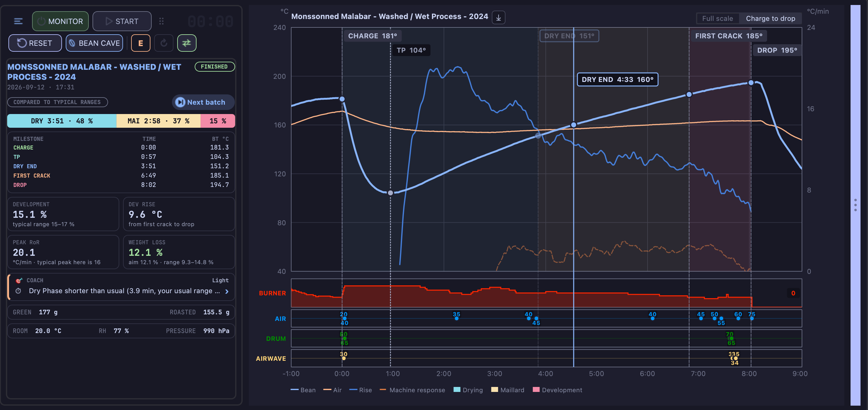Click the three-dot panel handle on right edge

tap(855, 205)
